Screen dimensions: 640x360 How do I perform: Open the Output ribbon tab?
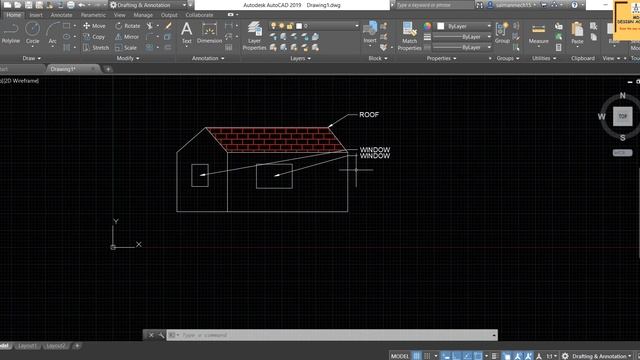[x=169, y=15]
